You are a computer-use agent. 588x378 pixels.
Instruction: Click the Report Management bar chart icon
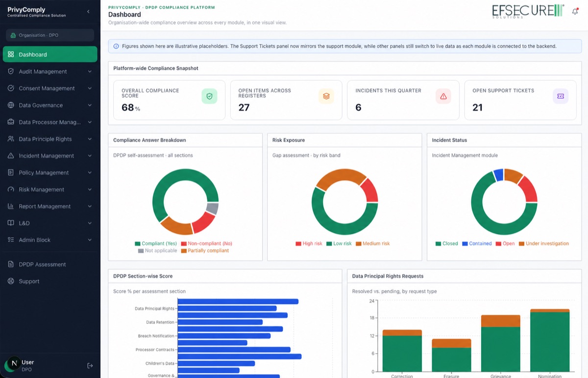point(11,206)
